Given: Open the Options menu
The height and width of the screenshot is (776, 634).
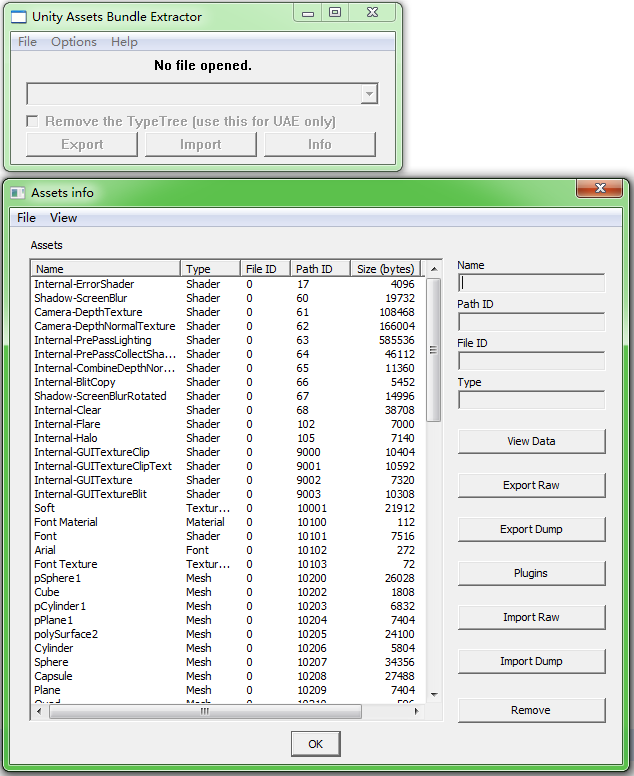Looking at the screenshot, I should (x=74, y=42).
